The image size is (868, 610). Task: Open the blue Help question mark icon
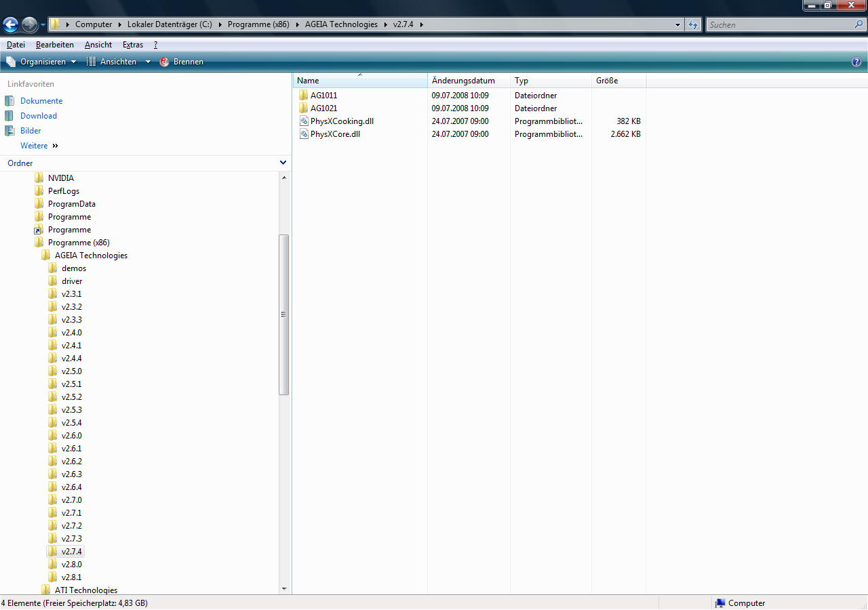856,62
